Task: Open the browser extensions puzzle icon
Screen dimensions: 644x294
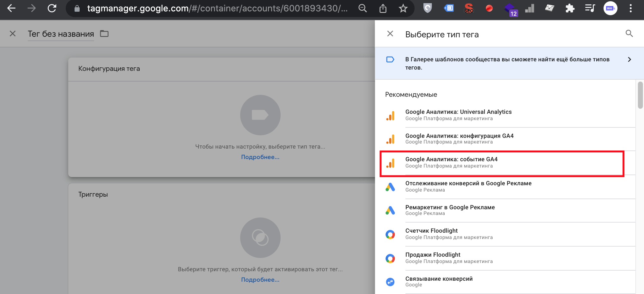Action: pos(570,9)
